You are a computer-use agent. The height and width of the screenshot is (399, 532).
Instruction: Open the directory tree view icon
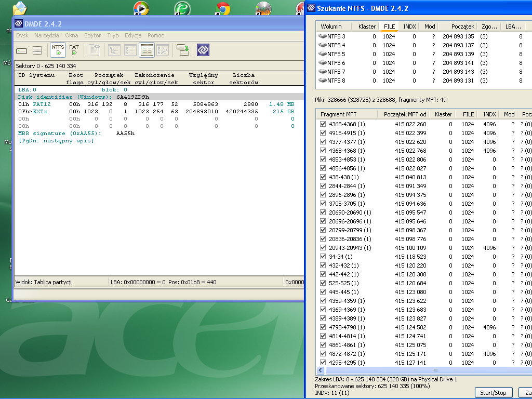tap(114, 50)
